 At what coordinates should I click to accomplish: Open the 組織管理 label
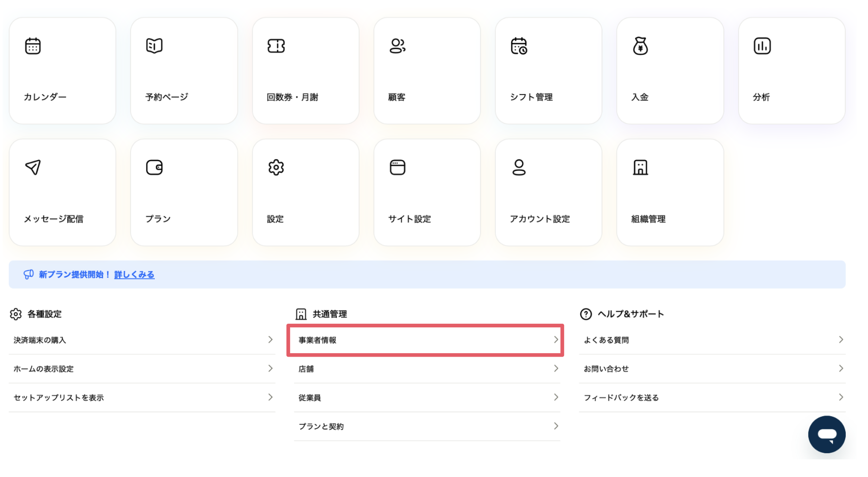click(648, 219)
